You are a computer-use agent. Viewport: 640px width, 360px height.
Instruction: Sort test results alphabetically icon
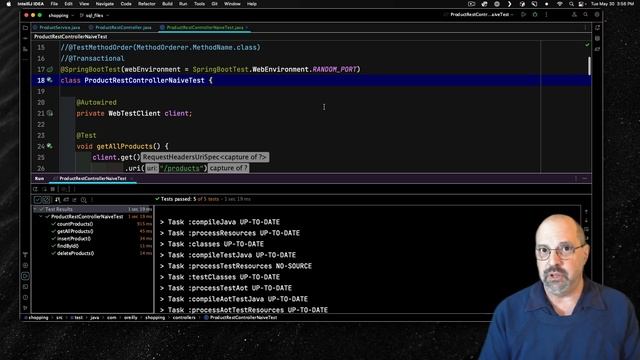coord(58,200)
